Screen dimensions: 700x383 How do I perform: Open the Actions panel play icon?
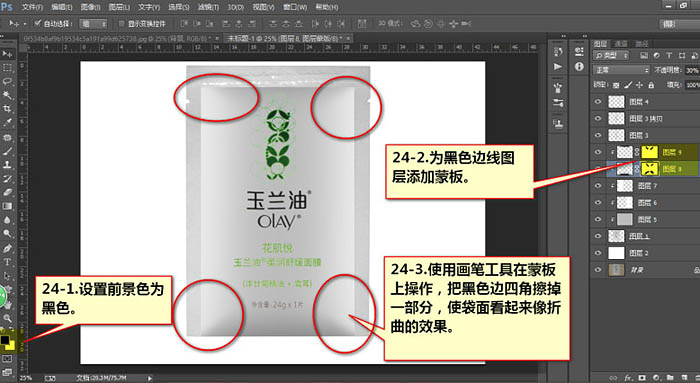point(558,67)
